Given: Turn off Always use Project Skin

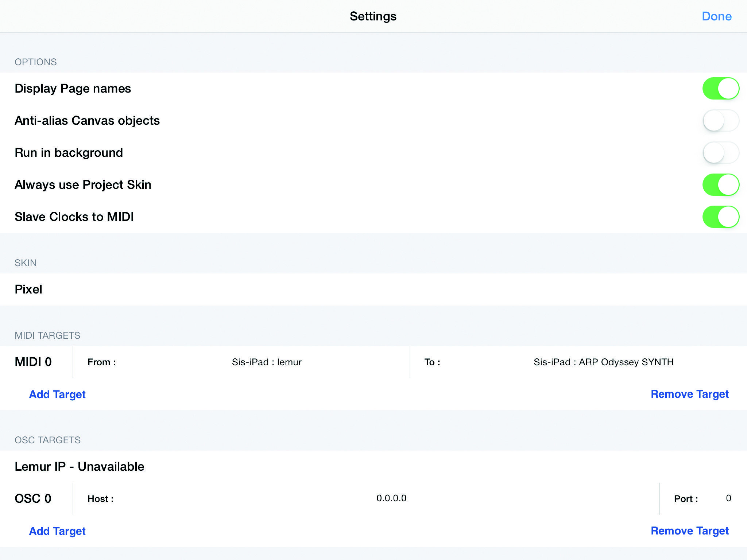Looking at the screenshot, I should click(721, 185).
